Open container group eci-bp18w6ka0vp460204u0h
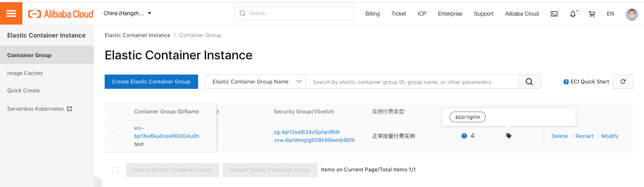Screen dimensions: 644x187 pyautogui.click(x=167, y=132)
